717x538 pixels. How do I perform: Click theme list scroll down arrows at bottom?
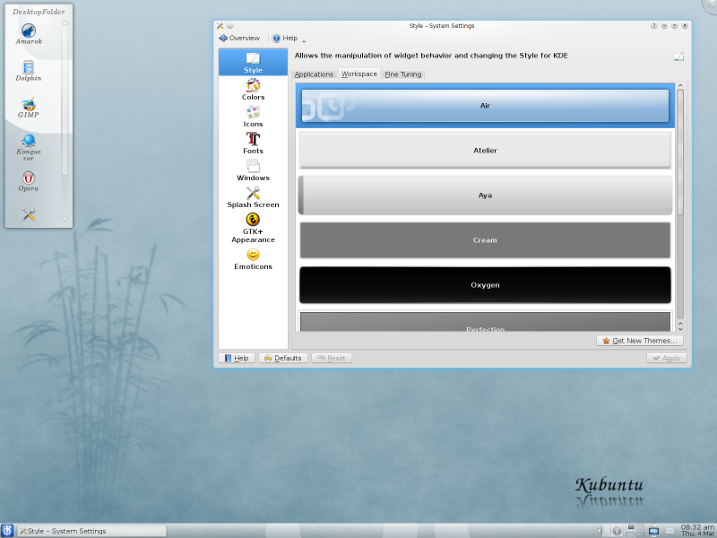680,326
